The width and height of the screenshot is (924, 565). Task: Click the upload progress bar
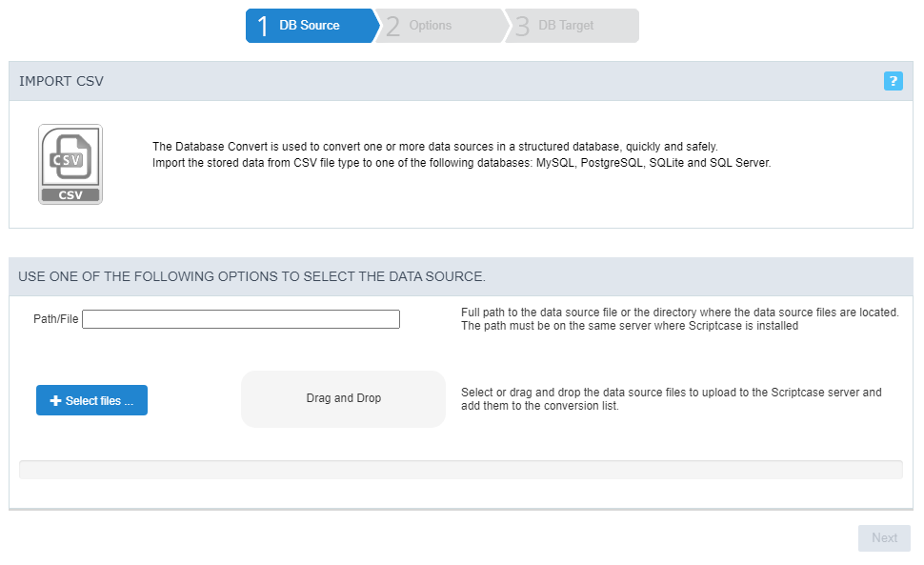click(x=461, y=470)
